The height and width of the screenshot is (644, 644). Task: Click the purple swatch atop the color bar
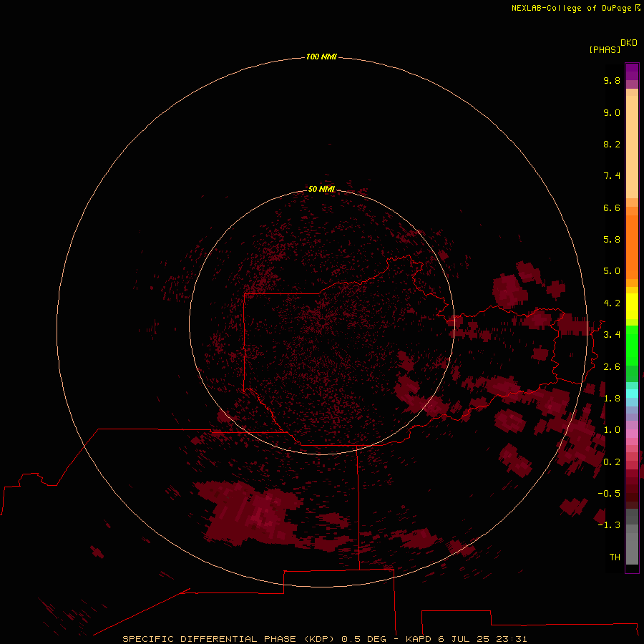click(632, 72)
